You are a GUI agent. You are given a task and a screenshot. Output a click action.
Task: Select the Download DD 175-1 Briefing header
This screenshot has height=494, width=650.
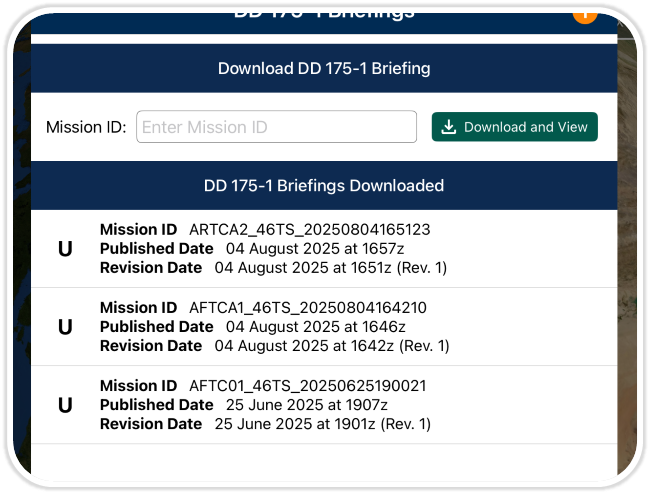click(324, 69)
